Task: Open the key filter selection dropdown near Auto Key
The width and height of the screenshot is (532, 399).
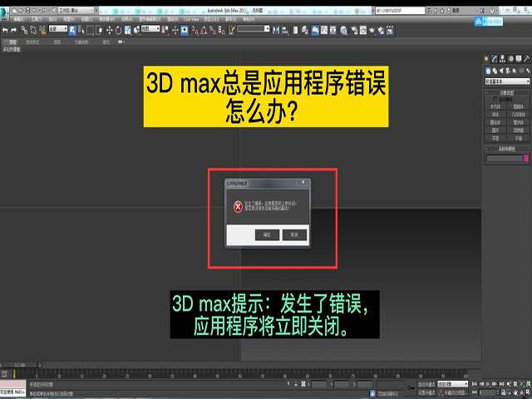Action: coord(453,384)
